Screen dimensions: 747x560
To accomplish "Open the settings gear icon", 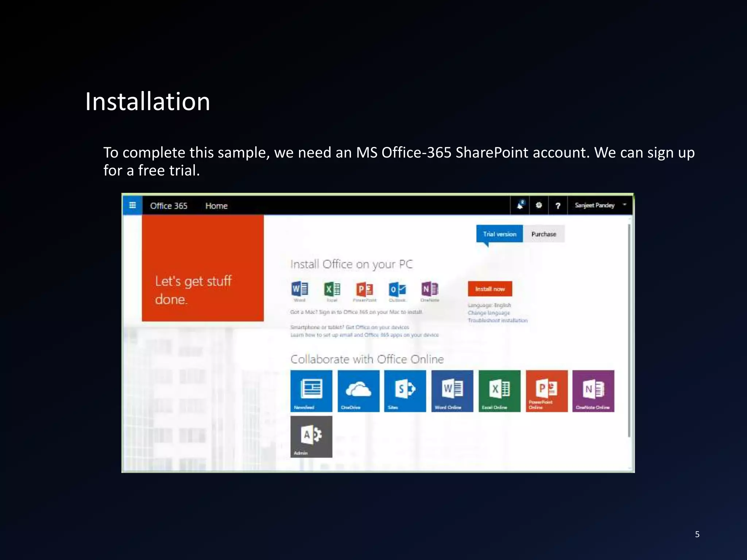I will pyautogui.click(x=539, y=205).
